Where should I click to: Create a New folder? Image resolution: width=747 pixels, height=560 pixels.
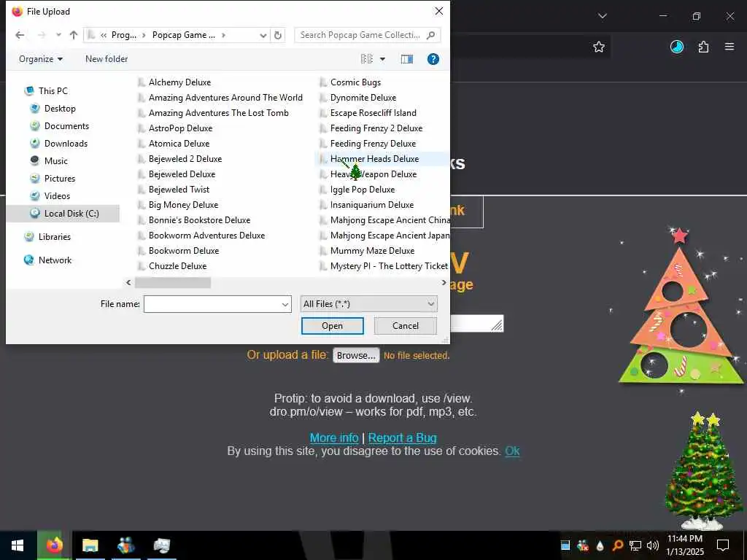click(107, 59)
